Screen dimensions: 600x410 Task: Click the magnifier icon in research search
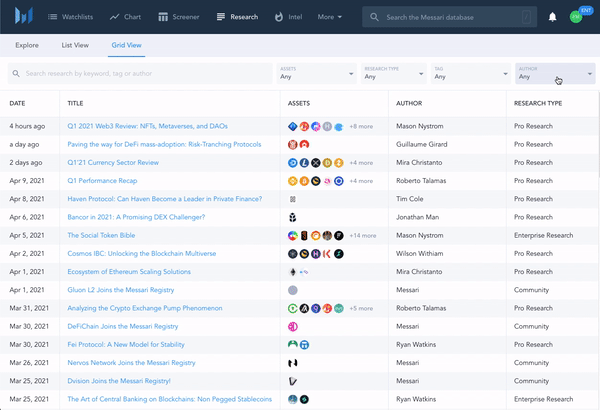click(16, 74)
